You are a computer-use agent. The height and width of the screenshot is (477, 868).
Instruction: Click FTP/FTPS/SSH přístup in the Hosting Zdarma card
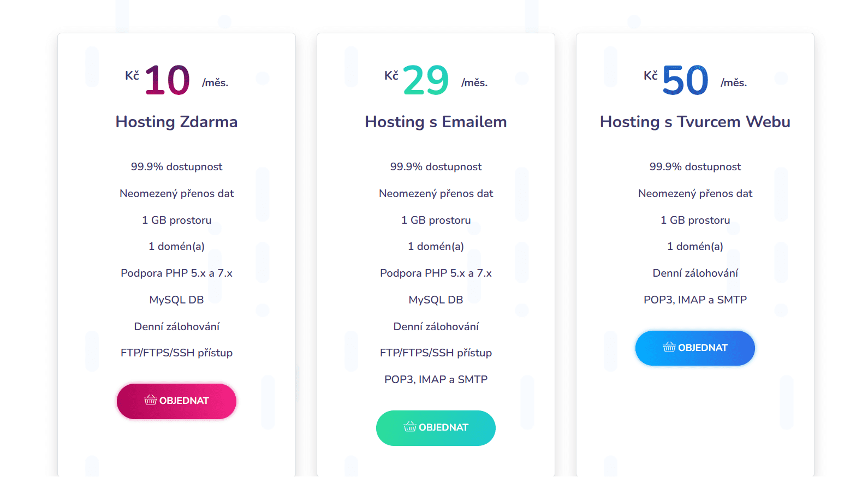[x=176, y=353]
